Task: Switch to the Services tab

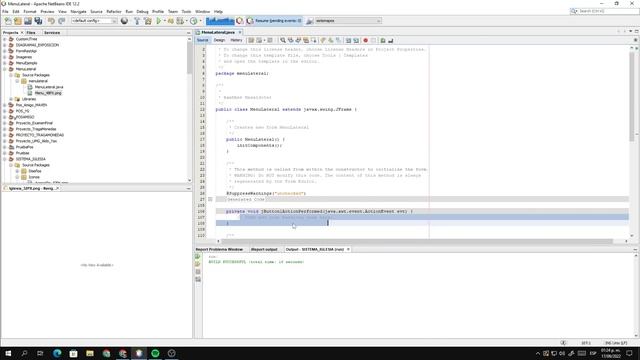Action: [52, 32]
